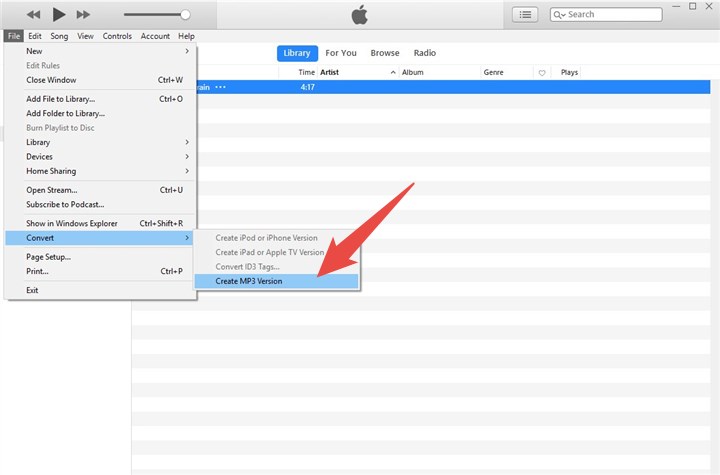
Task: Switch to the For You tab
Action: click(x=341, y=53)
